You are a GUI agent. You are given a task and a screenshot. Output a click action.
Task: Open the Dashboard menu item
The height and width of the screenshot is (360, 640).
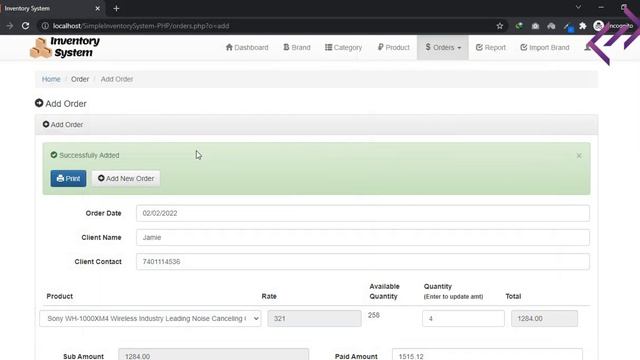[247, 47]
